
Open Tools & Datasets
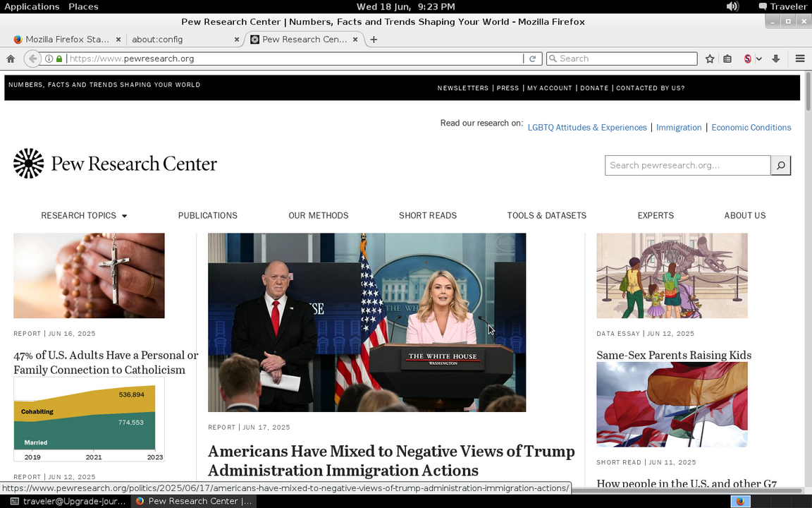pos(547,216)
